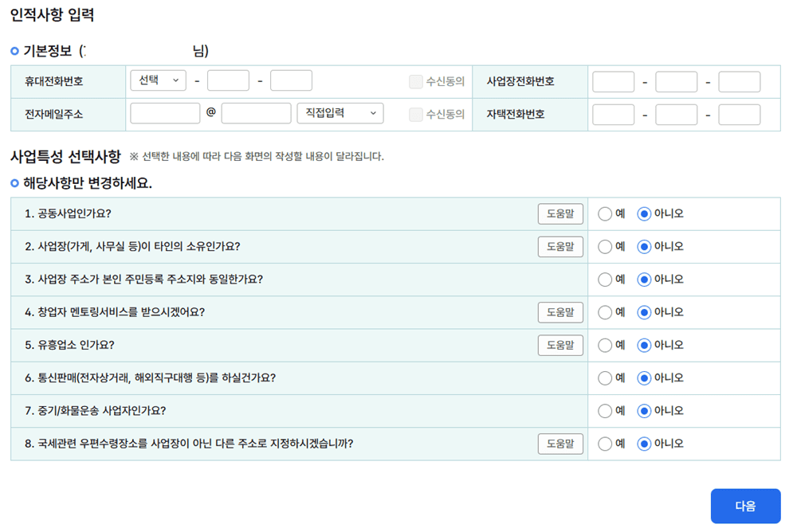Select 예 for 사업장이 타인의 소유인가요
The image size is (797, 532).
[605, 247]
